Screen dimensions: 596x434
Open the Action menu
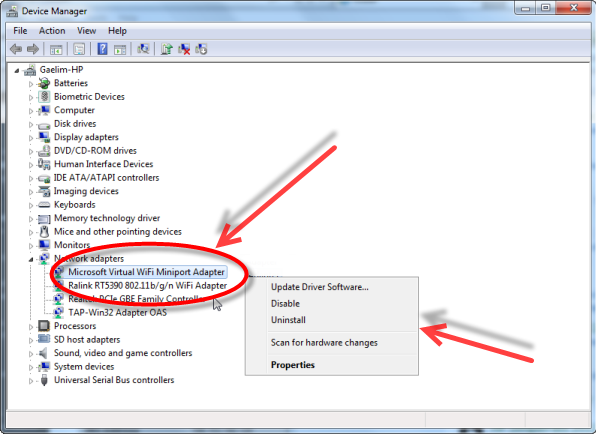[52, 31]
